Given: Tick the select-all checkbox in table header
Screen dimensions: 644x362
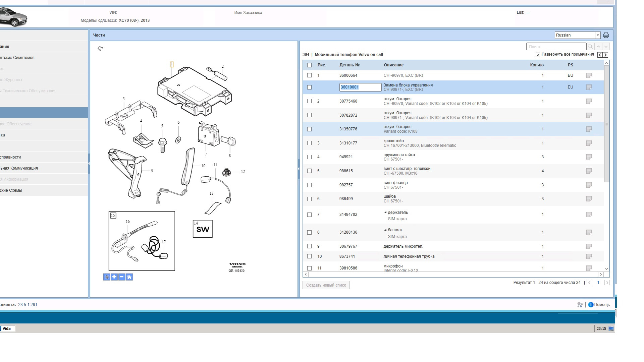Looking at the screenshot, I should click(309, 65).
